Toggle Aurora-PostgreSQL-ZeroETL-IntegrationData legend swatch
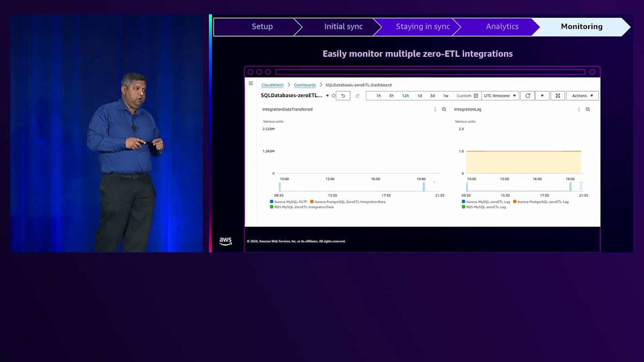 tap(312, 202)
